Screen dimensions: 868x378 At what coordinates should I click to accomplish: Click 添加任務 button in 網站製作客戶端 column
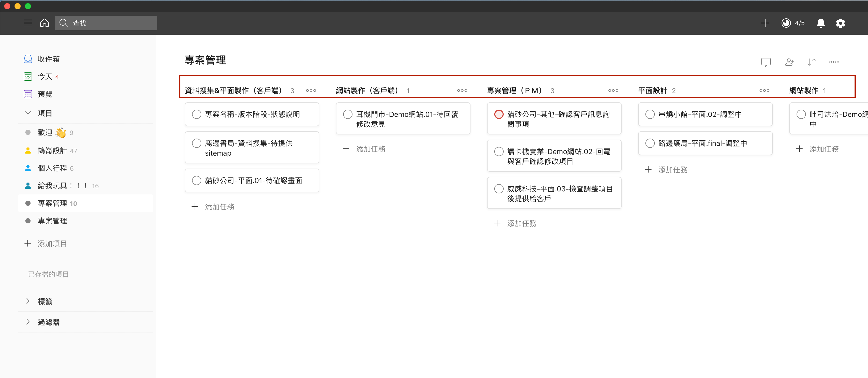365,148
